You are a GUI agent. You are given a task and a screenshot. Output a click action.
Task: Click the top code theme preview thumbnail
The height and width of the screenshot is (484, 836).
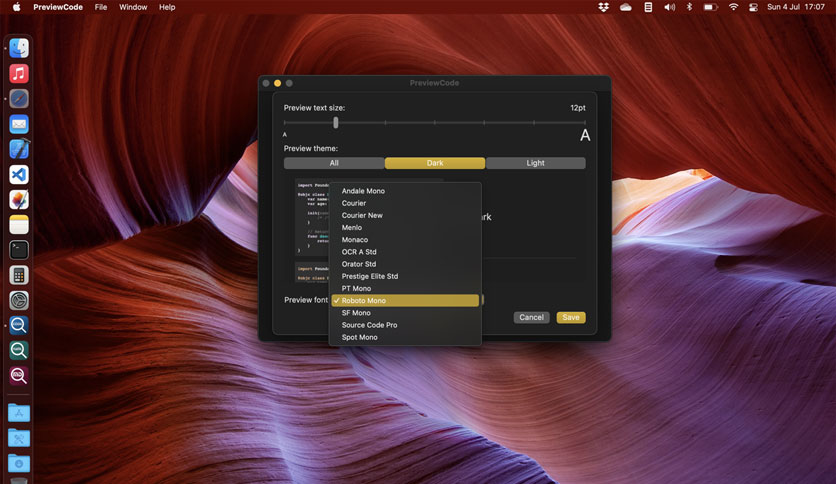[313, 216]
